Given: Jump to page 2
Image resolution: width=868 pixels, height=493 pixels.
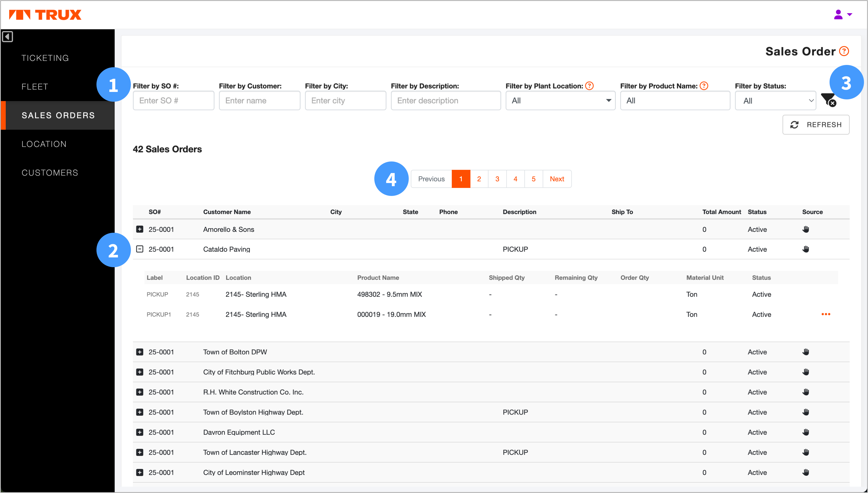Looking at the screenshot, I should click(479, 179).
